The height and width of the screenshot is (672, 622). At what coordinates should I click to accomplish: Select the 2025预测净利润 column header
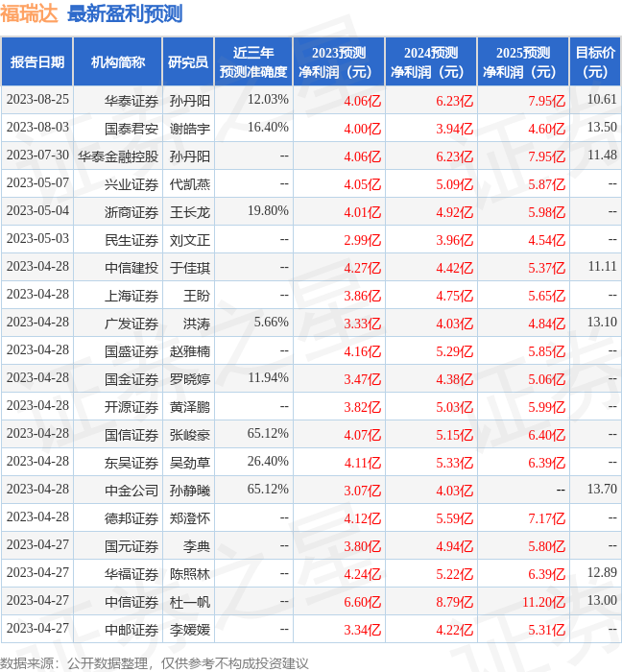coord(523,61)
